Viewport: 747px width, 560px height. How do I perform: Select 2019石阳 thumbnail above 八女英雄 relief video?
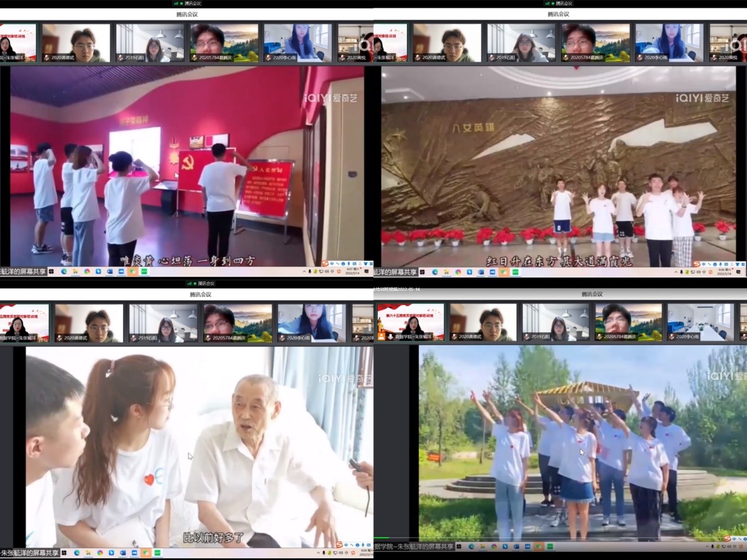click(x=522, y=43)
